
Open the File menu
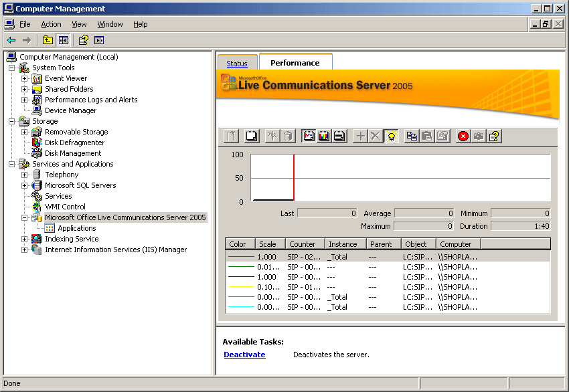[x=25, y=24]
